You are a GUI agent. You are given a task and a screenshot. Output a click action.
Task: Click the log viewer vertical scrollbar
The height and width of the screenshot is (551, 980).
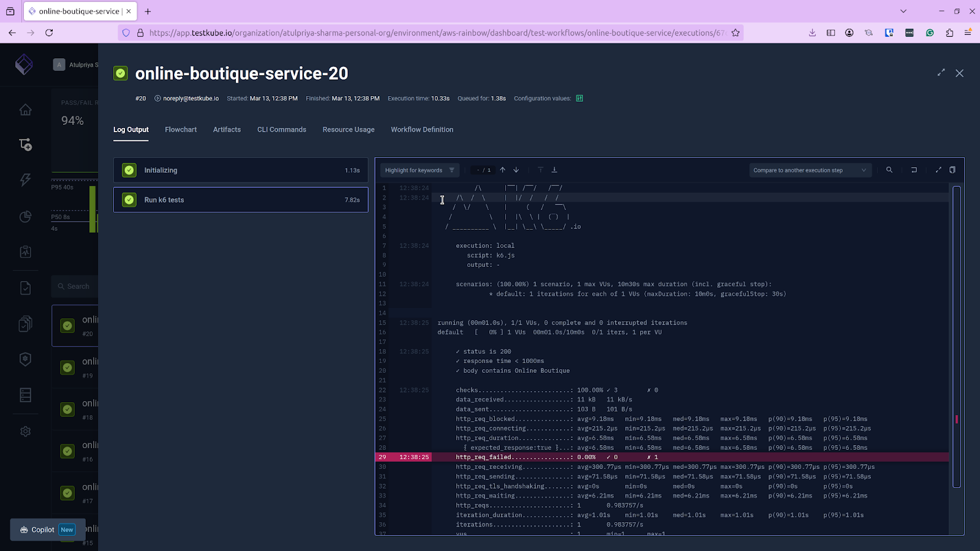[x=957, y=337]
